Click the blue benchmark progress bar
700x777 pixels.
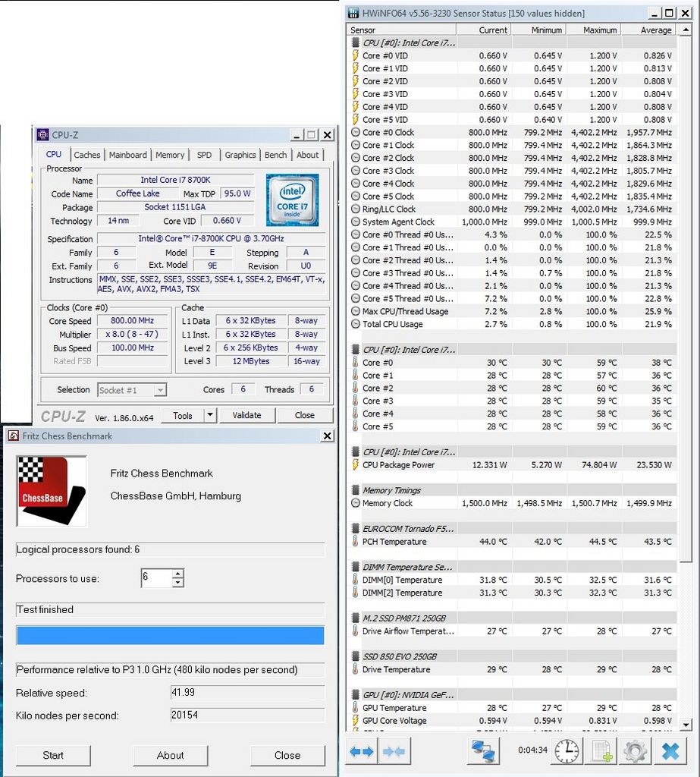[x=171, y=635]
